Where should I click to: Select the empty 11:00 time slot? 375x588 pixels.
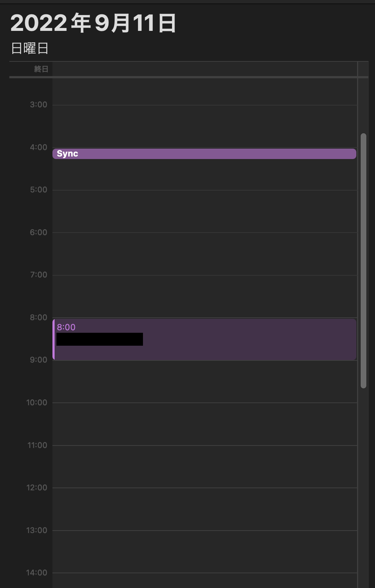[205, 466]
